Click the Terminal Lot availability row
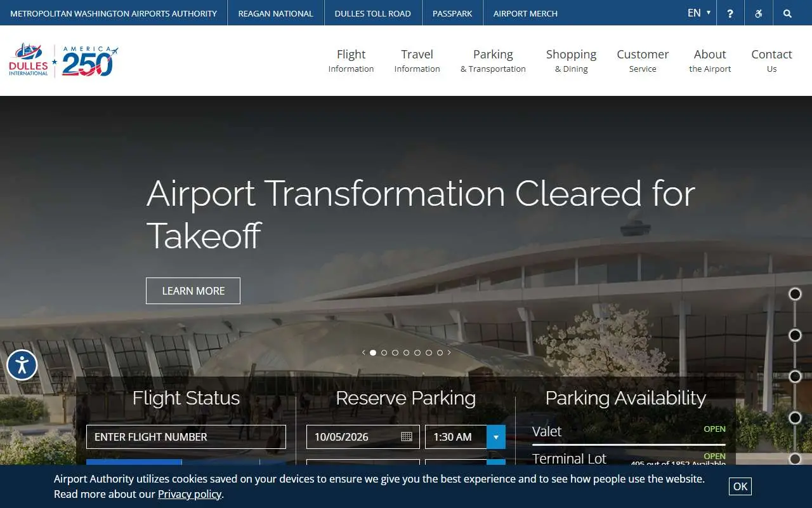 [x=629, y=458]
